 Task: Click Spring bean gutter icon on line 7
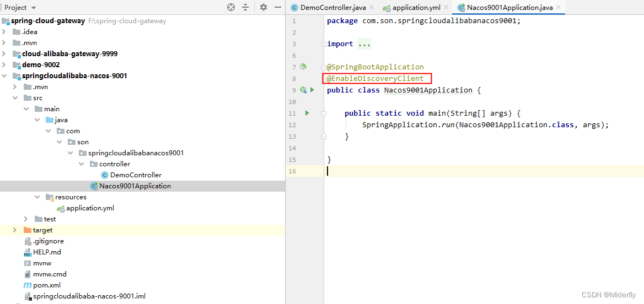point(303,67)
